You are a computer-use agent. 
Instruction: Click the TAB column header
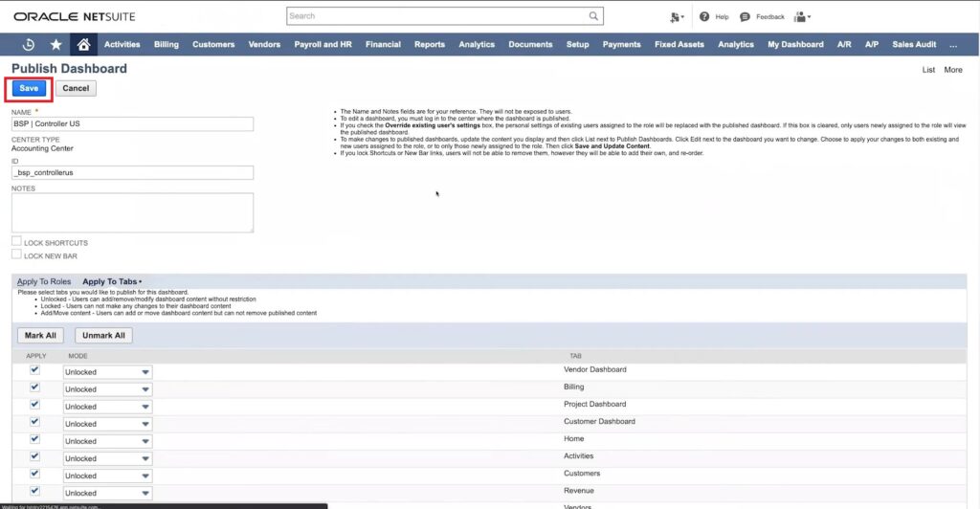[x=575, y=356]
